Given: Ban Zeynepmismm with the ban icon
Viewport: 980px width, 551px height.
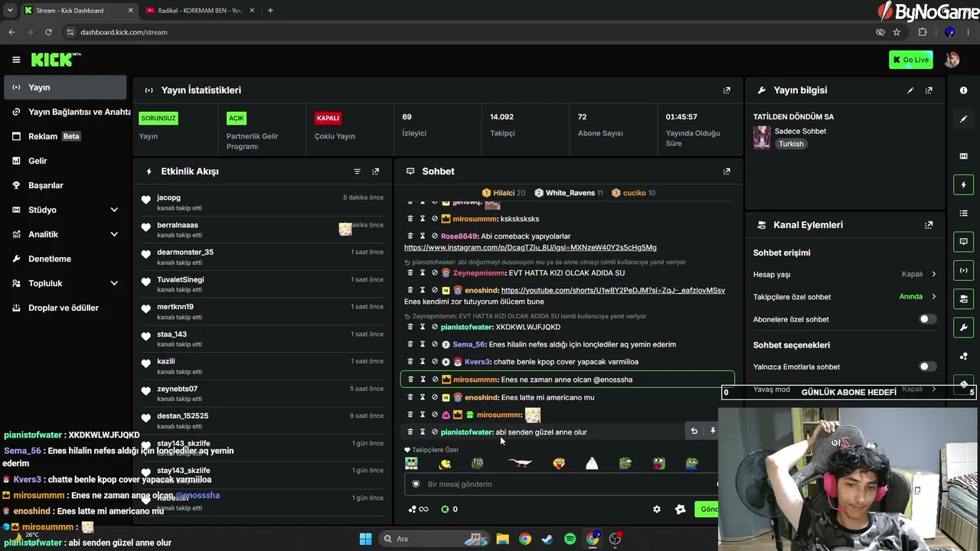Looking at the screenshot, I should (435, 273).
